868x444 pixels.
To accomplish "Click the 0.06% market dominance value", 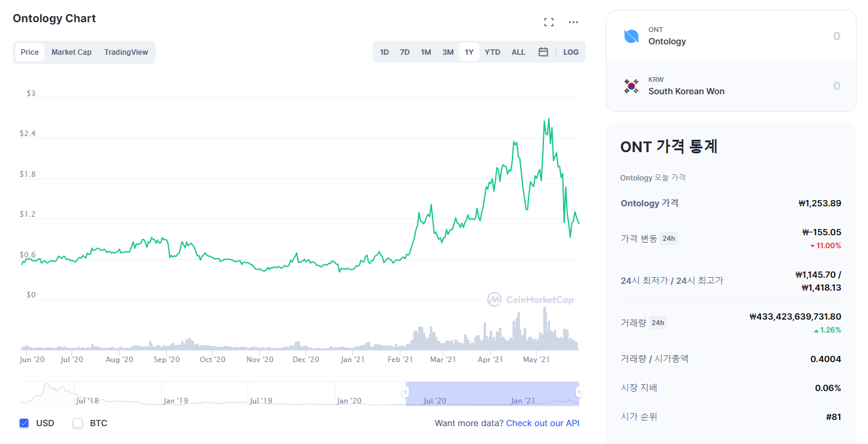I will click(x=828, y=388).
